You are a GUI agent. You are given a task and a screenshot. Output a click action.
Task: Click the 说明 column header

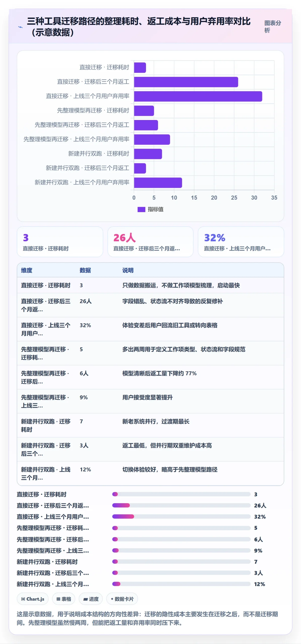(x=128, y=270)
